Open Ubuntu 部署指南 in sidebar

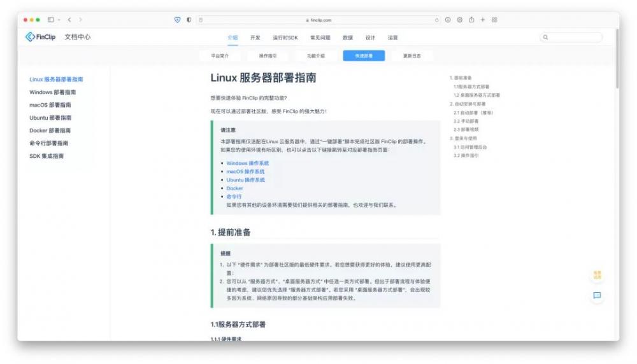(x=50, y=118)
